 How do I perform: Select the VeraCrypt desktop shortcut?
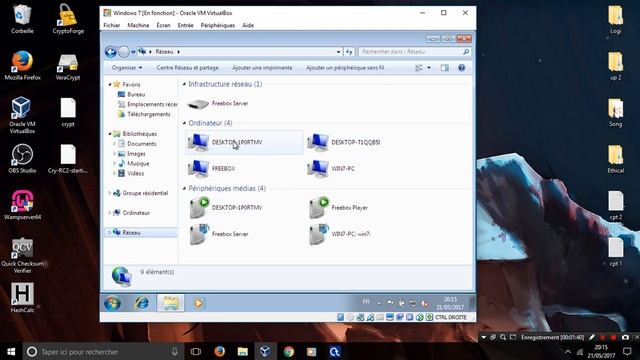(x=68, y=66)
